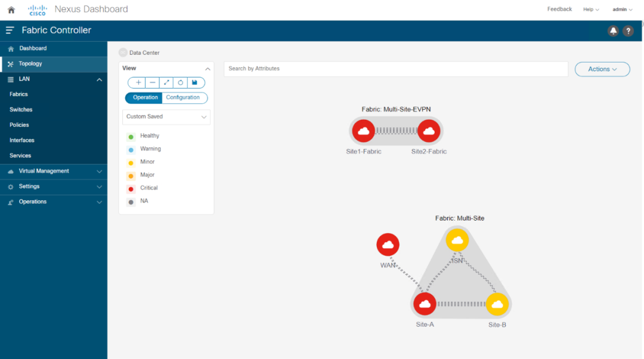Select the Site-A cloud node
Screen dimensions: 644x359
[x=425, y=304]
